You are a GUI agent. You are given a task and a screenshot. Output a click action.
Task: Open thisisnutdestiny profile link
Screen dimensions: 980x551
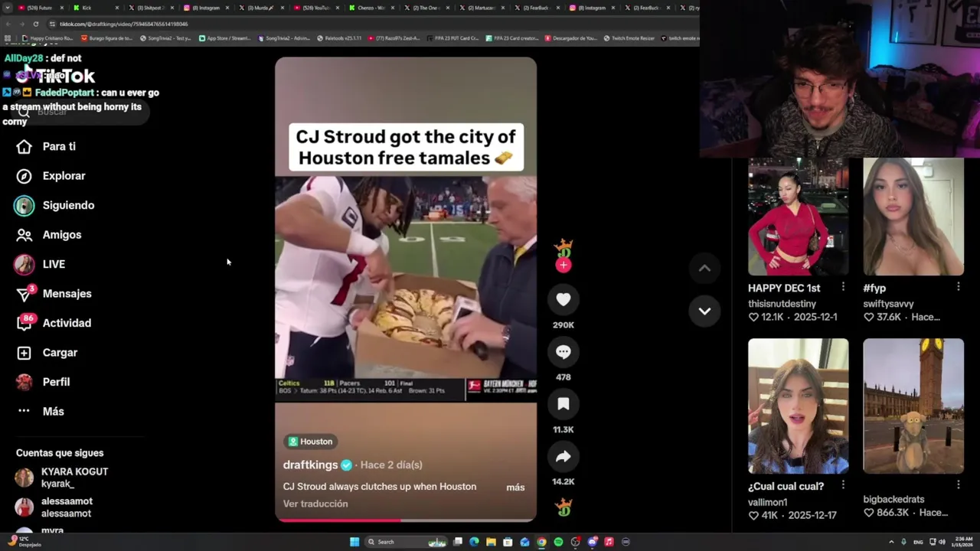pyautogui.click(x=782, y=304)
